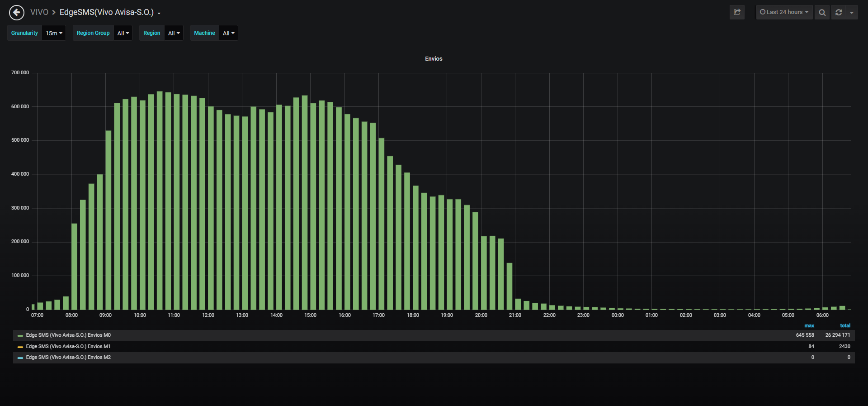Open the Region Group All dropdown
The image size is (868, 406).
pos(123,33)
